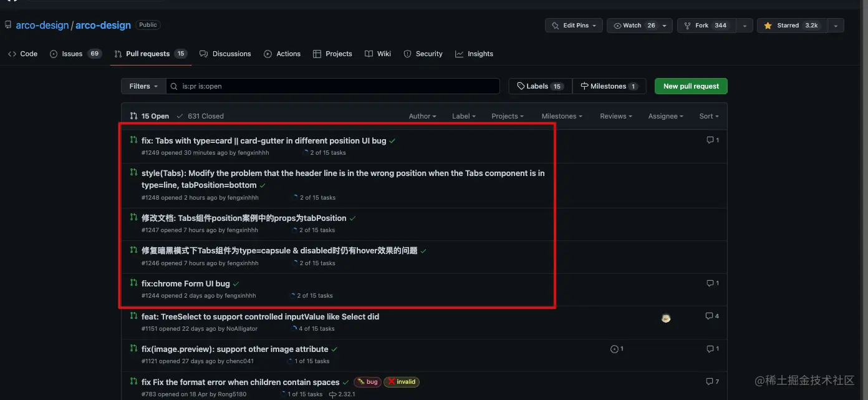Show the 631 Closed pull requests
Screen dimensions: 868x400
pyautogui.click(x=200, y=116)
